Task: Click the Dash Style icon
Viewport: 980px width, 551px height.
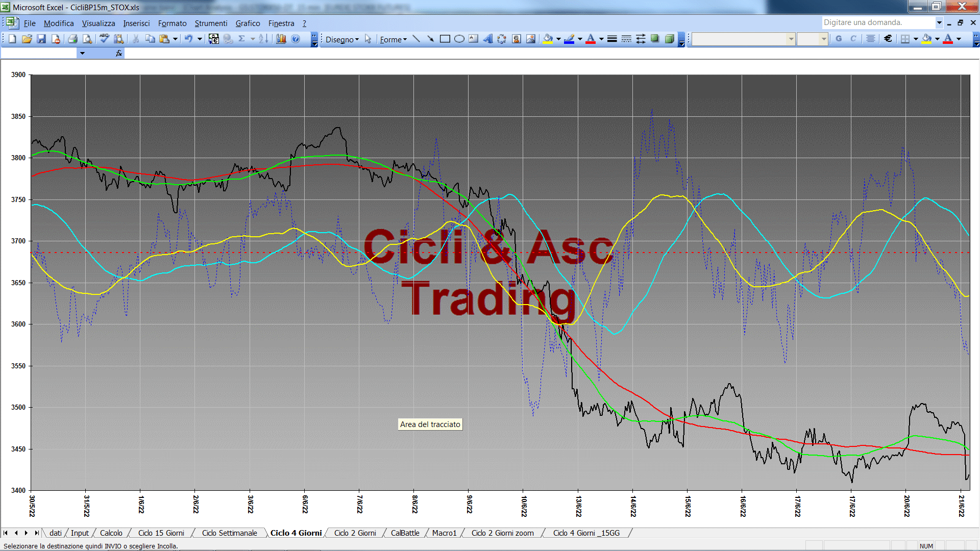Action: [626, 39]
